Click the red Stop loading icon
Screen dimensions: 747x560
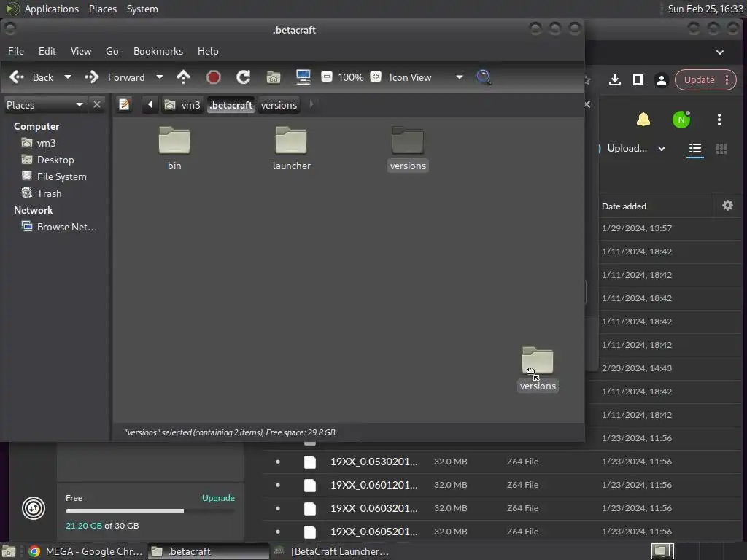(214, 77)
